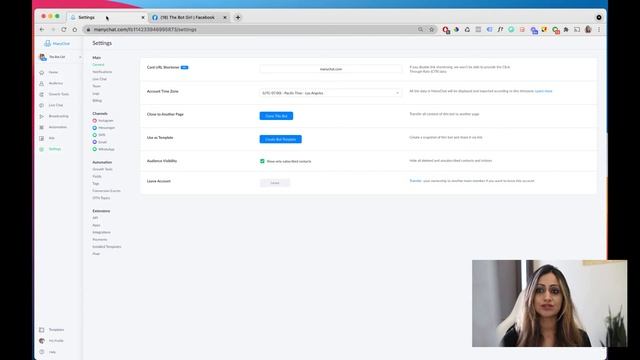Screen dimensions: 640x360
Task: Go back with the browser back arrow
Action: click(x=42, y=29)
